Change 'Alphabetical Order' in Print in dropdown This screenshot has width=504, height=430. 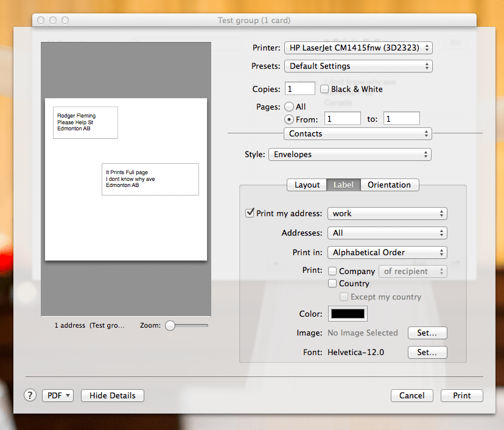(387, 252)
